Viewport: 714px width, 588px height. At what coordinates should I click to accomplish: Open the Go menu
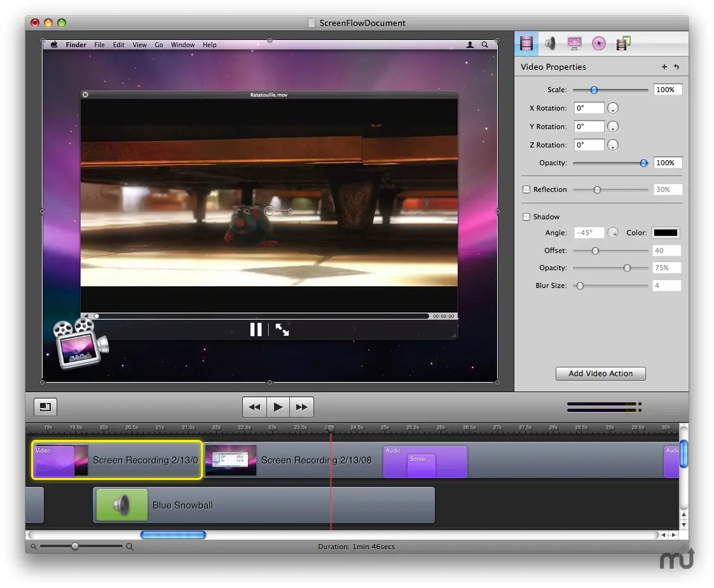tap(158, 44)
